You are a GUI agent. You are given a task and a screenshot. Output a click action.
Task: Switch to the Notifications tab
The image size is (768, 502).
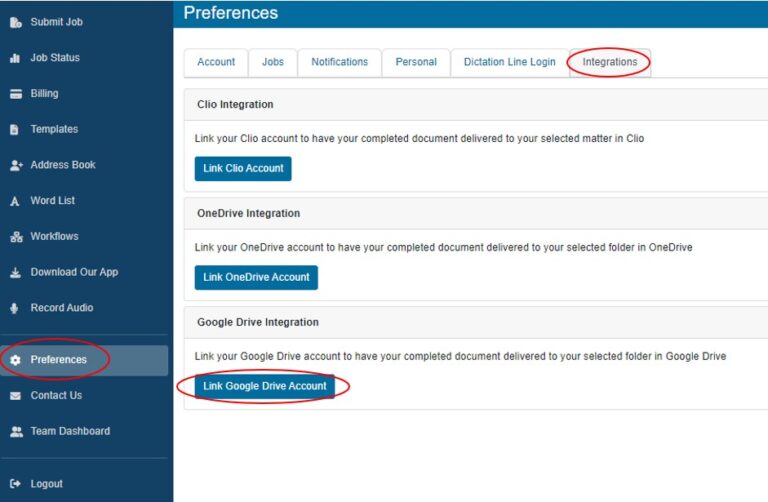pyautogui.click(x=339, y=62)
